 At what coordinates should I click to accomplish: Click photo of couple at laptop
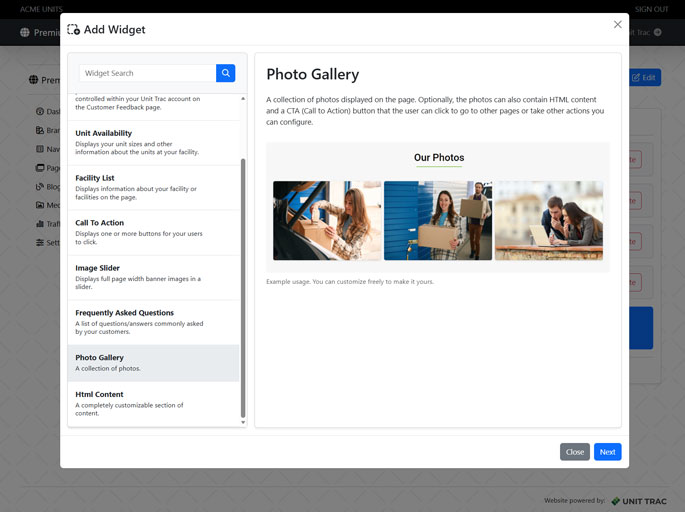point(549,221)
